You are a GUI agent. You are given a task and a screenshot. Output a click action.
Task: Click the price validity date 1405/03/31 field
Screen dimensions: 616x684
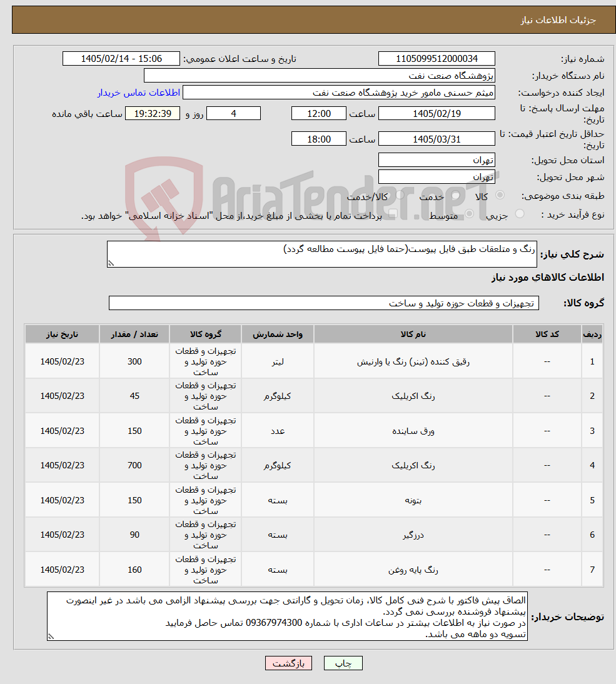437,139
